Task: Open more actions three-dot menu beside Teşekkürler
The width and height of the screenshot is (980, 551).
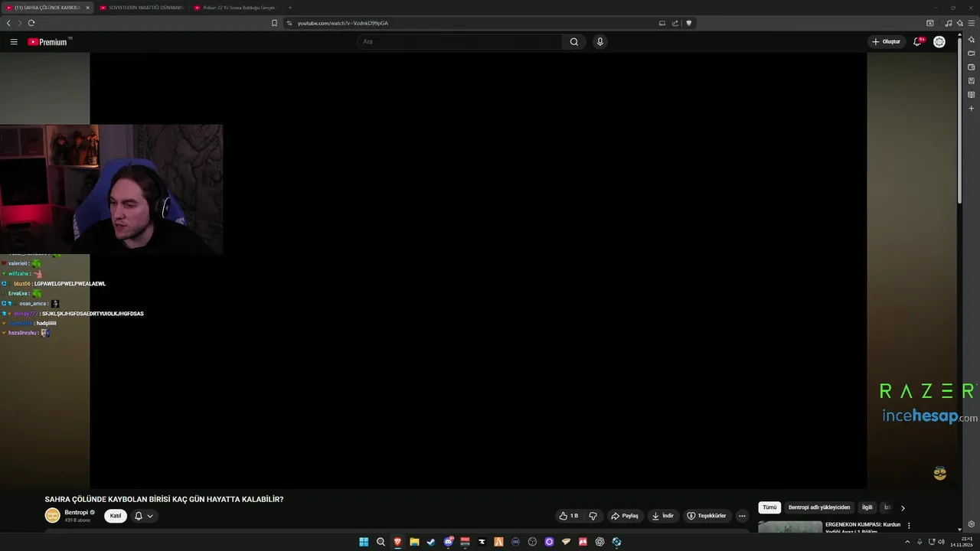Action: 742,516
